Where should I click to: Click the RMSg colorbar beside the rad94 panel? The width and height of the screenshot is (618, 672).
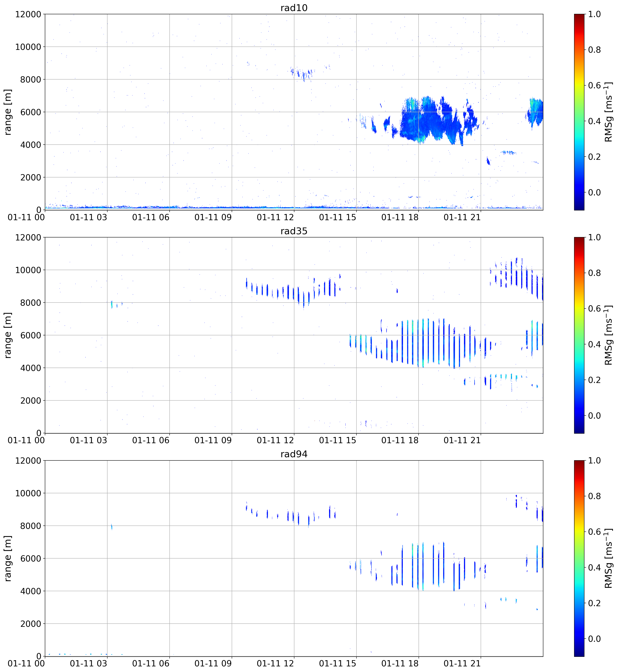[579, 559]
